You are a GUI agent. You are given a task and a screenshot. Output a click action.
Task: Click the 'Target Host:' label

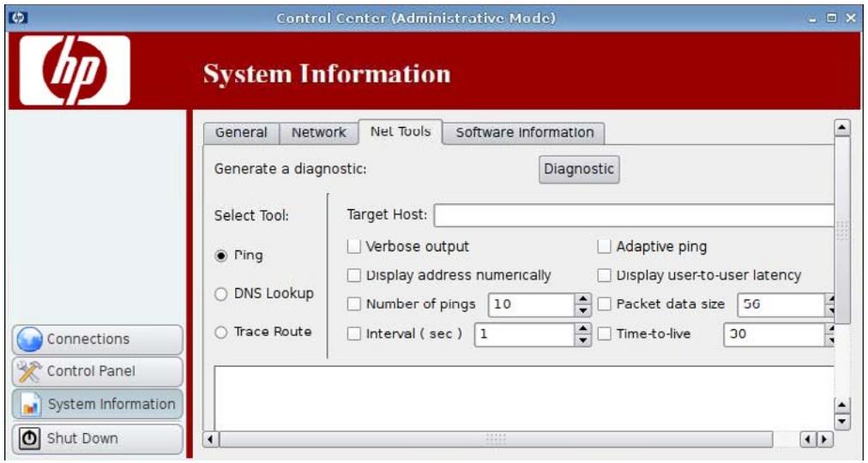[x=387, y=214]
